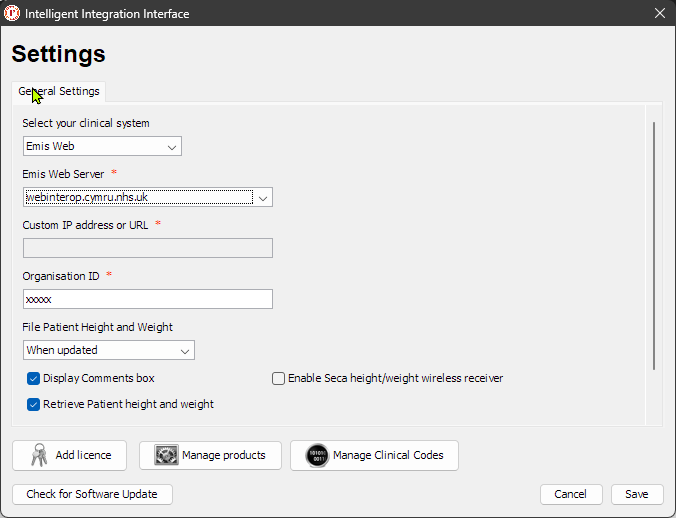Close the Settings window
Screen dimensions: 676x518
(660, 13)
